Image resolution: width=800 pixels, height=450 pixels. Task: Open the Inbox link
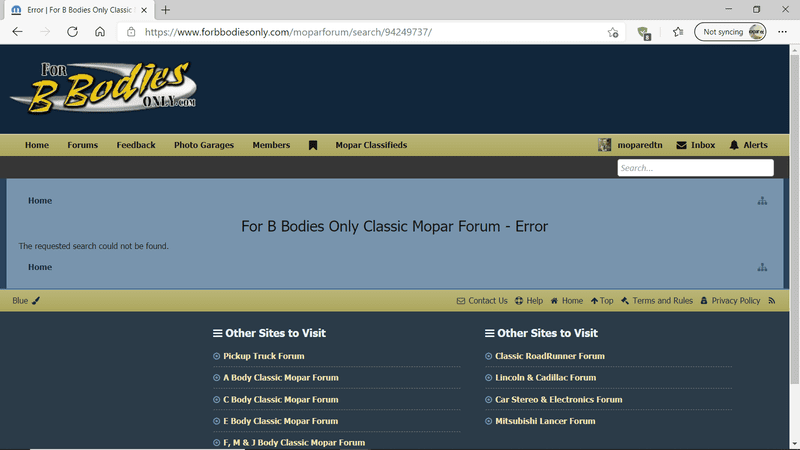point(703,145)
